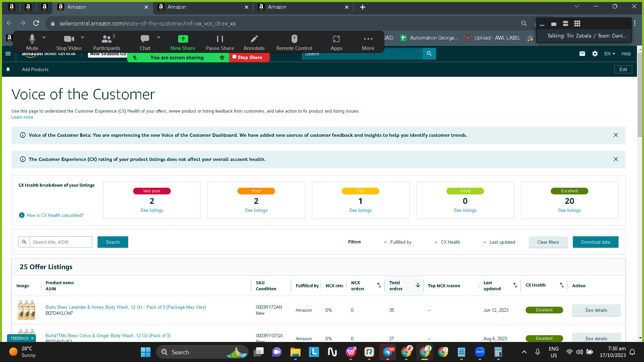Open the Seller Central messages mail icon
The width and height of the screenshot is (644, 362).
[x=582, y=54]
